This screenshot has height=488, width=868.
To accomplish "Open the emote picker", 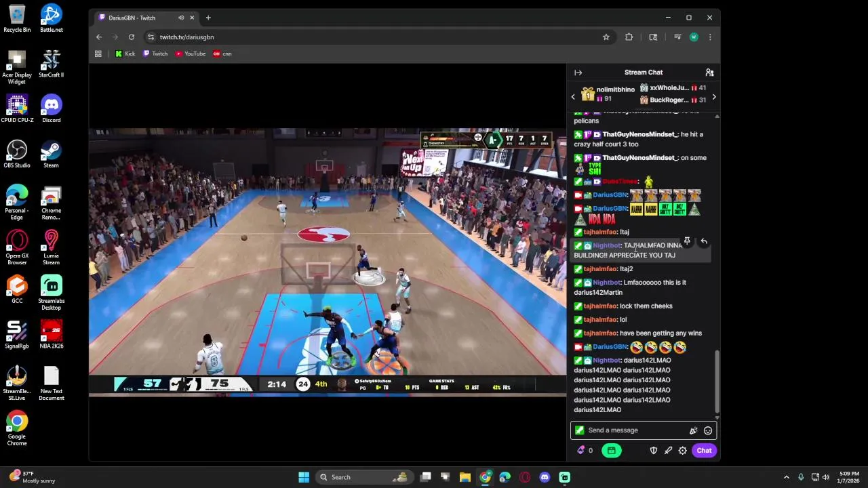I will pyautogui.click(x=708, y=430).
